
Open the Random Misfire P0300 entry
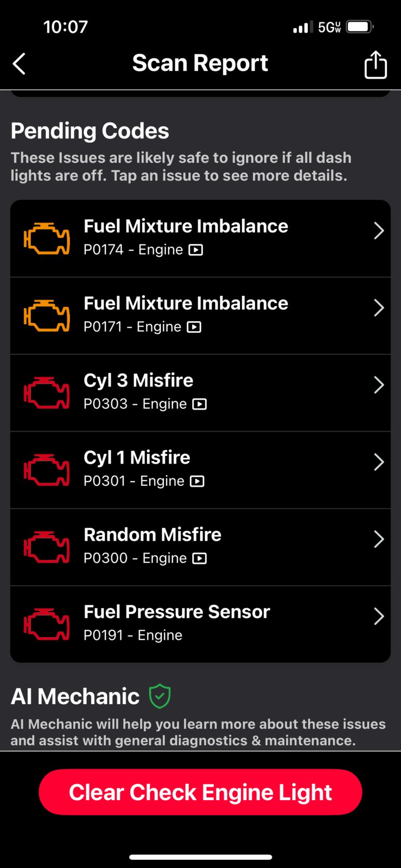[x=200, y=547]
